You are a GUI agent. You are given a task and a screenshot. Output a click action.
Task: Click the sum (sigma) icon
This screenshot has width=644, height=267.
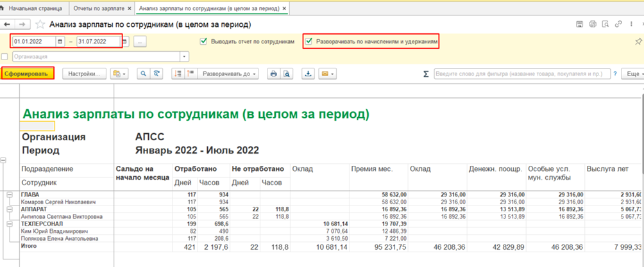click(426, 74)
